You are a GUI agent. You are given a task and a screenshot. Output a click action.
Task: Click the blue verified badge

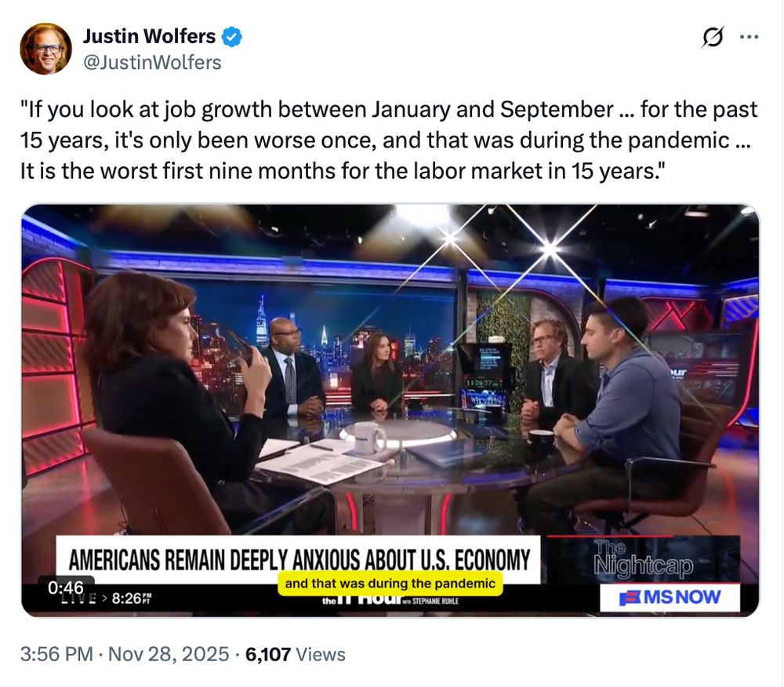232,37
